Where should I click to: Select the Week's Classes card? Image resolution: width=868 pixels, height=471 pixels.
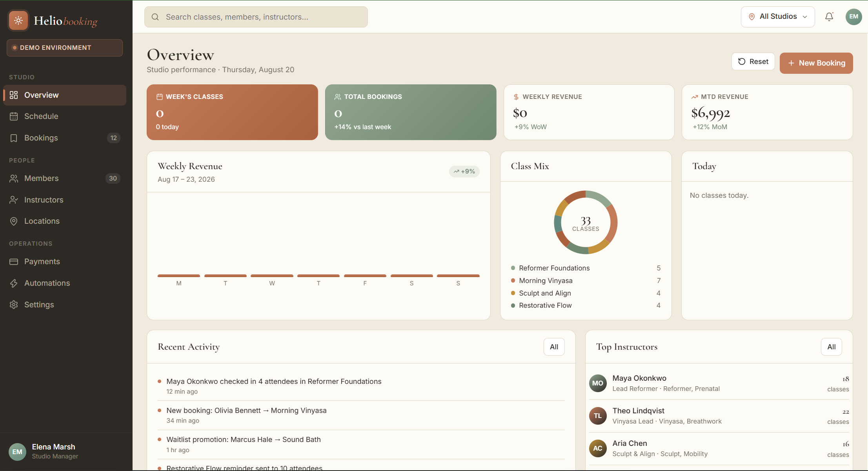point(232,112)
